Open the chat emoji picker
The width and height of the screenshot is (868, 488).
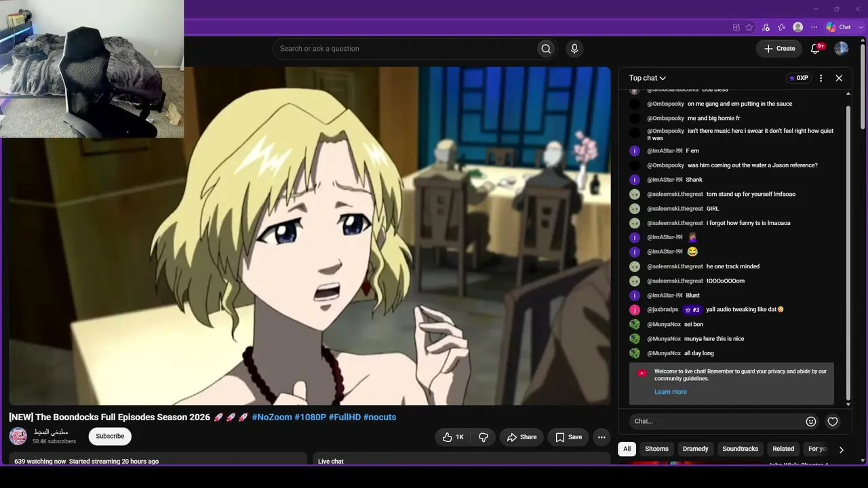[x=811, y=422]
